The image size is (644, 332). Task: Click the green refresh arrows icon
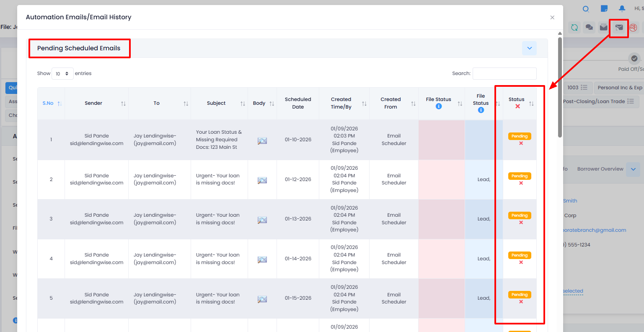(574, 28)
